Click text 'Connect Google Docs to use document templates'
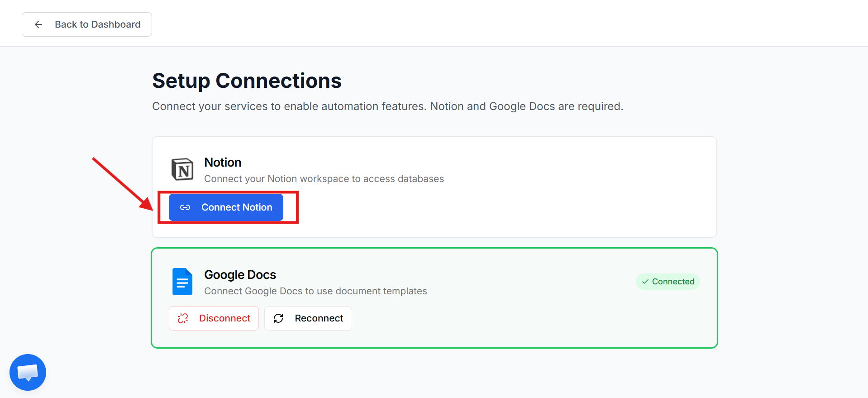 click(315, 291)
